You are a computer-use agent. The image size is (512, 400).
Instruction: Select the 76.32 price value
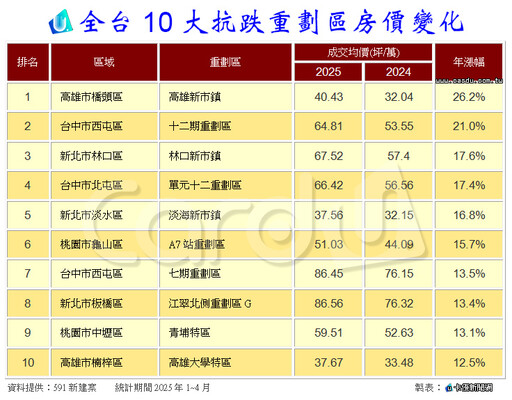click(399, 303)
